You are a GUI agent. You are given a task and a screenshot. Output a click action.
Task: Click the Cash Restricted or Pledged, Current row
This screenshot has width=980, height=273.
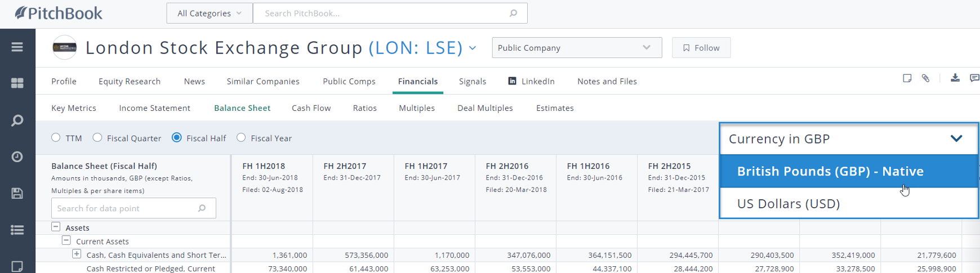point(150,268)
